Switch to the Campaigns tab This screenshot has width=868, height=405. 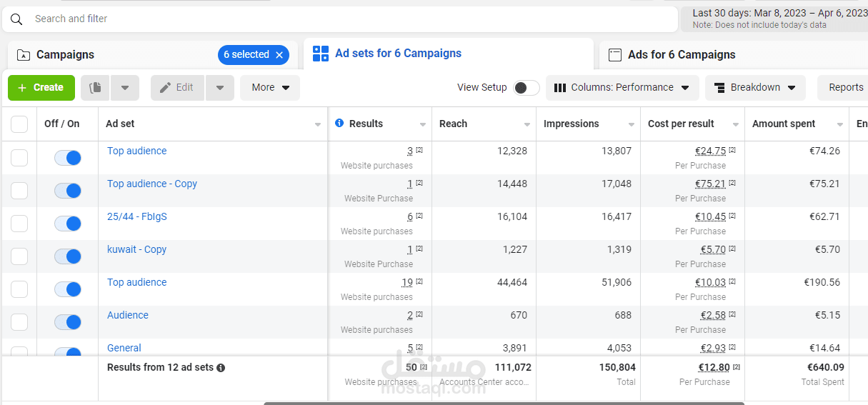153,55
